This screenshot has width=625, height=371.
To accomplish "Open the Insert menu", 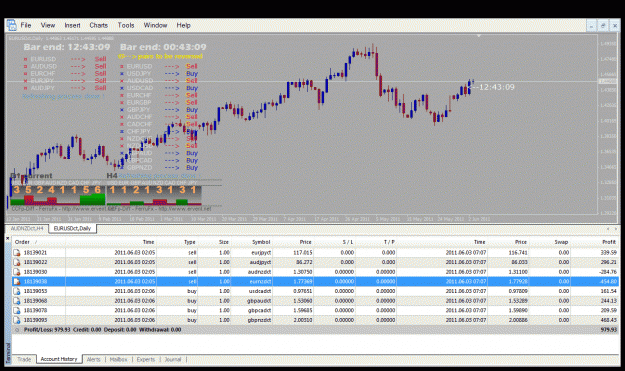I will point(73,25).
